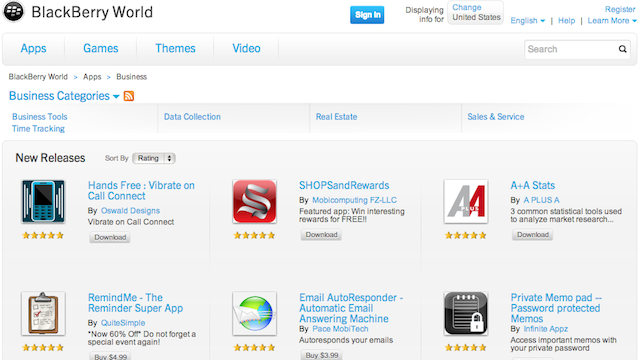Open the A+A Stats app icon
Screen dimensions: 640x360
tap(466, 202)
